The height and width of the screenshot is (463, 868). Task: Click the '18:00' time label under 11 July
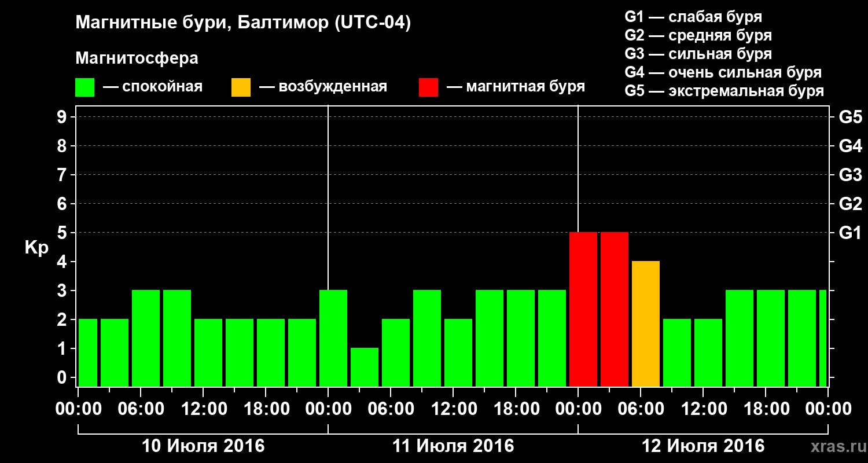(x=516, y=409)
